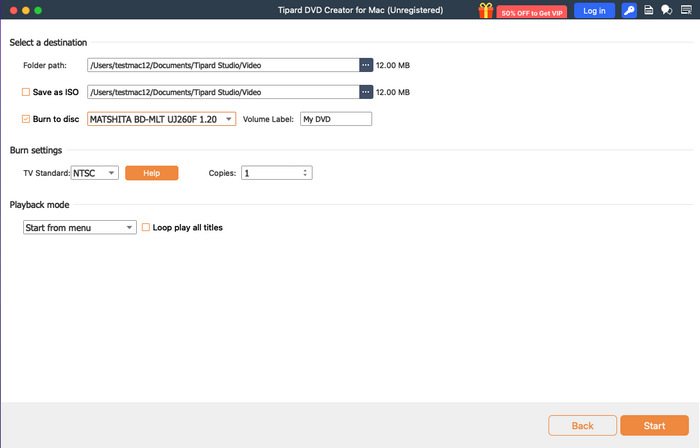Uncheck the Burn to disc checkbox
This screenshot has width=700, height=448.
coord(26,119)
